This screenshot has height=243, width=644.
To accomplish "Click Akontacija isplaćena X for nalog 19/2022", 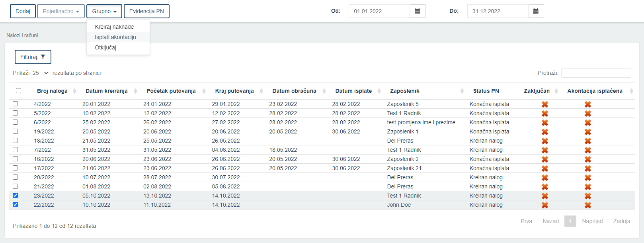I will pyautogui.click(x=588, y=132).
